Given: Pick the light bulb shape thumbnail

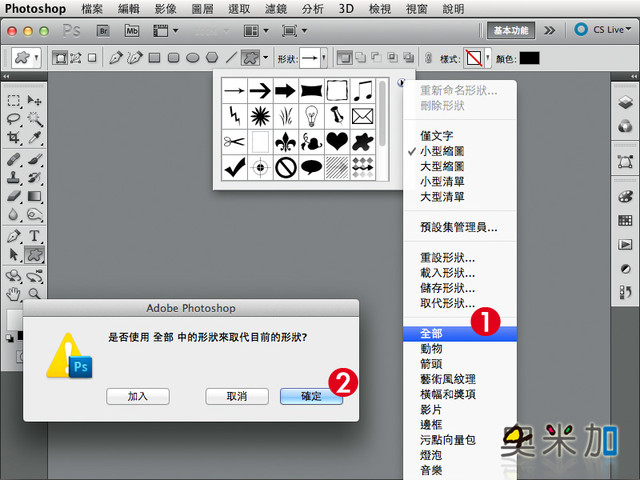Looking at the screenshot, I should tap(311, 116).
